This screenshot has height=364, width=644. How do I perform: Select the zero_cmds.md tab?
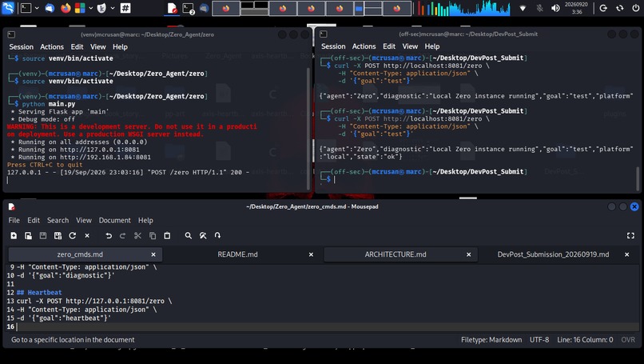(80, 254)
